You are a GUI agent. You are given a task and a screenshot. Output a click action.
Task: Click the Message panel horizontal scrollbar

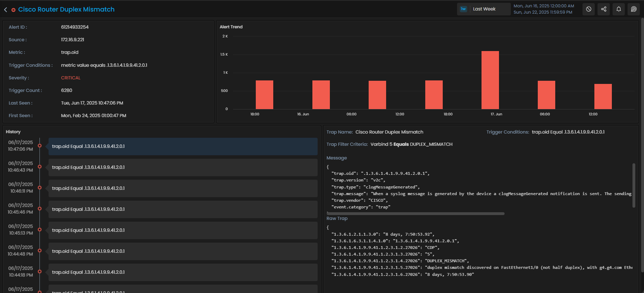coord(415,214)
